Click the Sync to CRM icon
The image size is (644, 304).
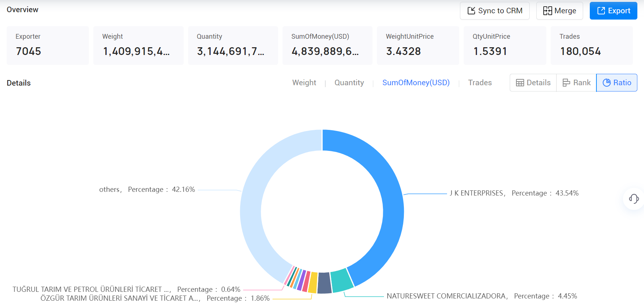(471, 11)
